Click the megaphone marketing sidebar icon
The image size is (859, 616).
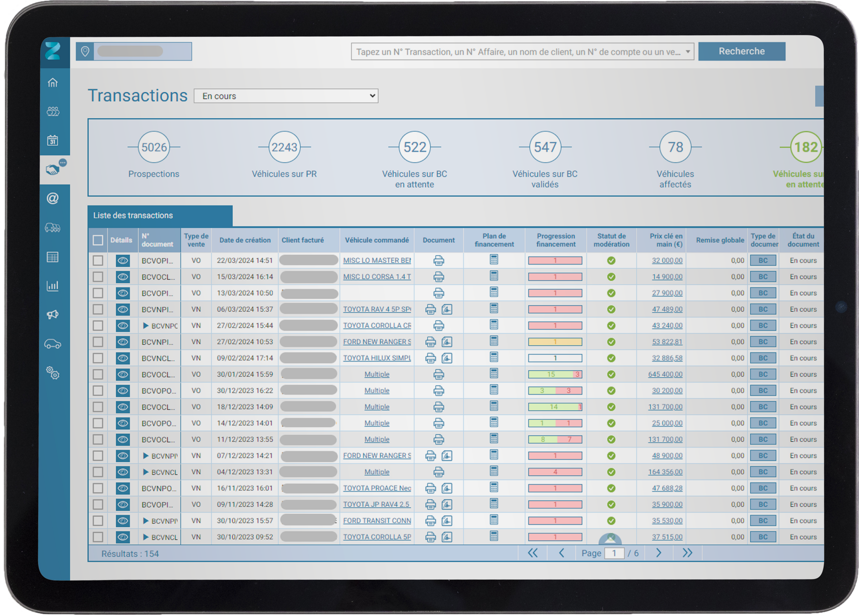[53, 315]
